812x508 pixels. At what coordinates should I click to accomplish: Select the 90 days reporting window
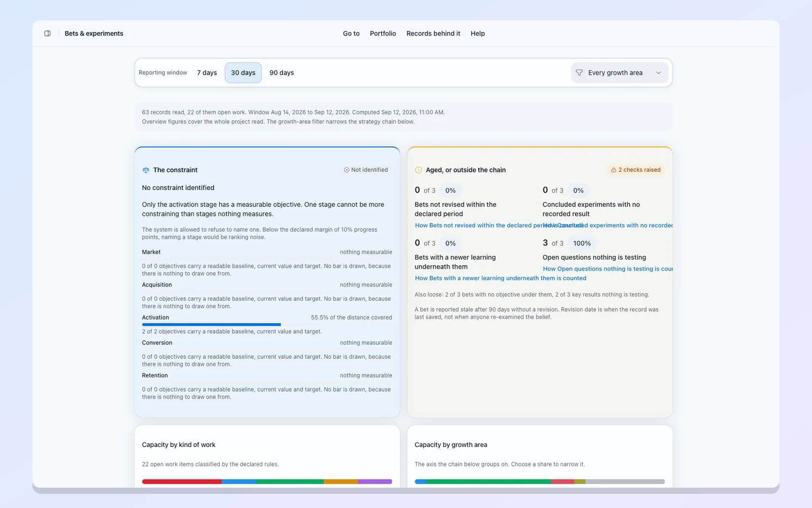282,73
